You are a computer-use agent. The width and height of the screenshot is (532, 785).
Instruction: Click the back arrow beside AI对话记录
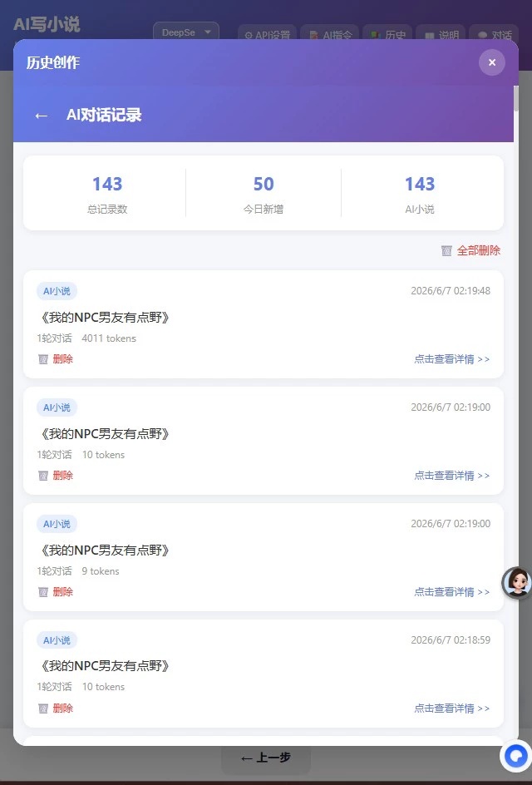(x=41, y=116)
